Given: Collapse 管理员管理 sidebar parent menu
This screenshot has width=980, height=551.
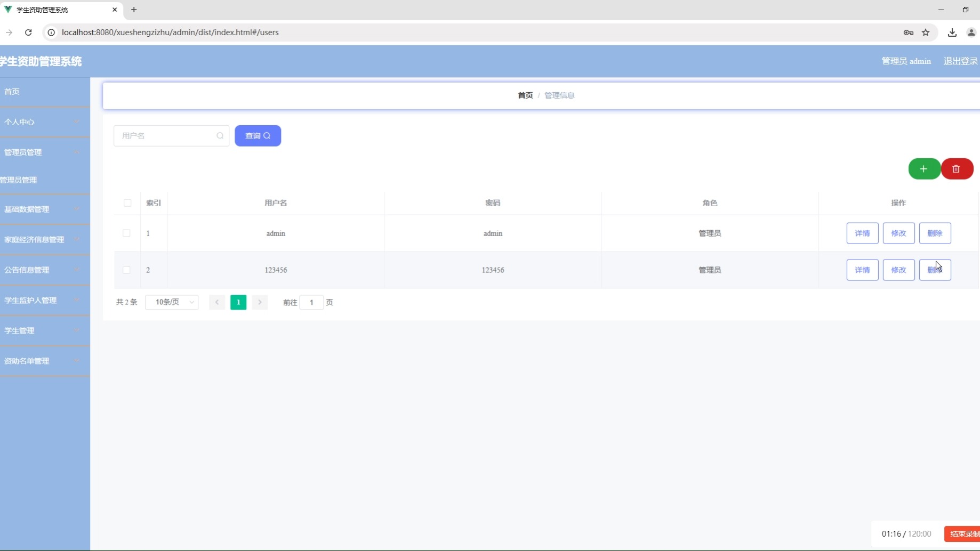Looking at the screenshot, I should (45, 152).
